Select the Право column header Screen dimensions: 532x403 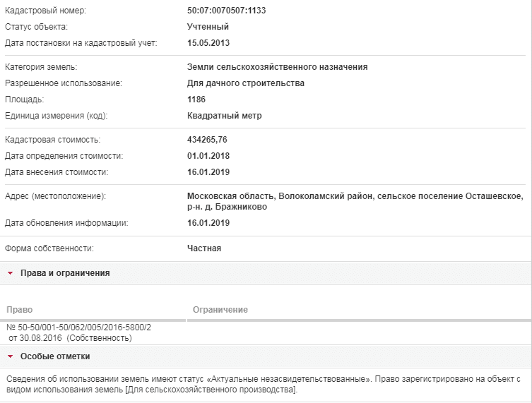(x=20, y=310)
